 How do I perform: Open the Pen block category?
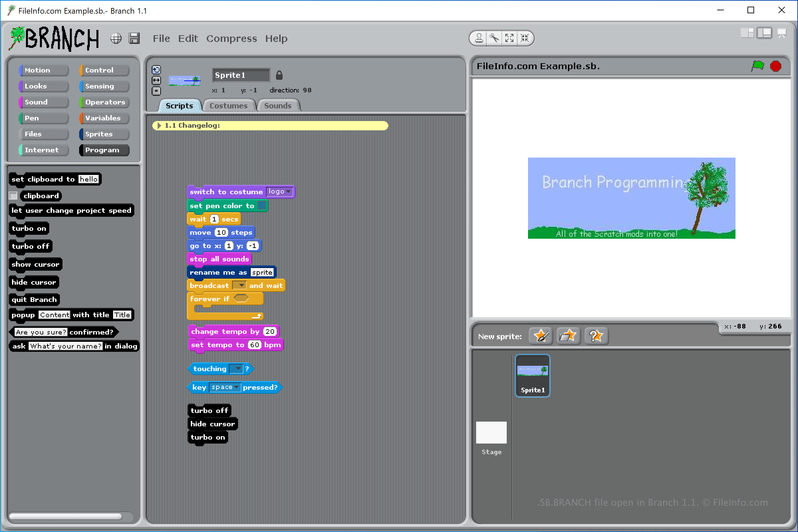(x=44, y=118)
